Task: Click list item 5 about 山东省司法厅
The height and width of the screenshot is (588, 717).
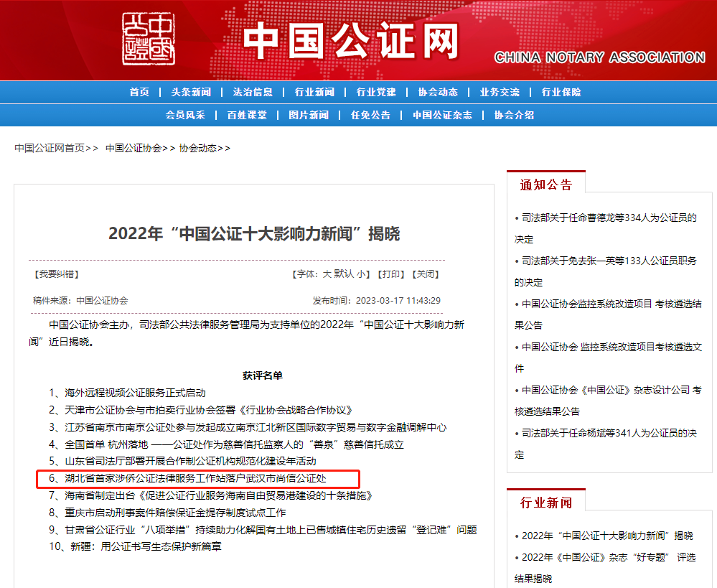Action: [x=182, y=461]
